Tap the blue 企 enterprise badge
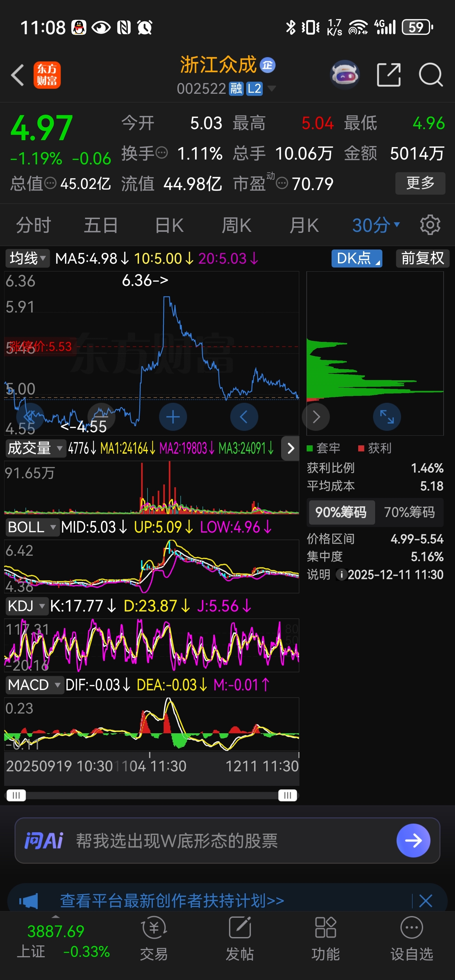This screenshot has height=980, width=455. coord(268,65)
